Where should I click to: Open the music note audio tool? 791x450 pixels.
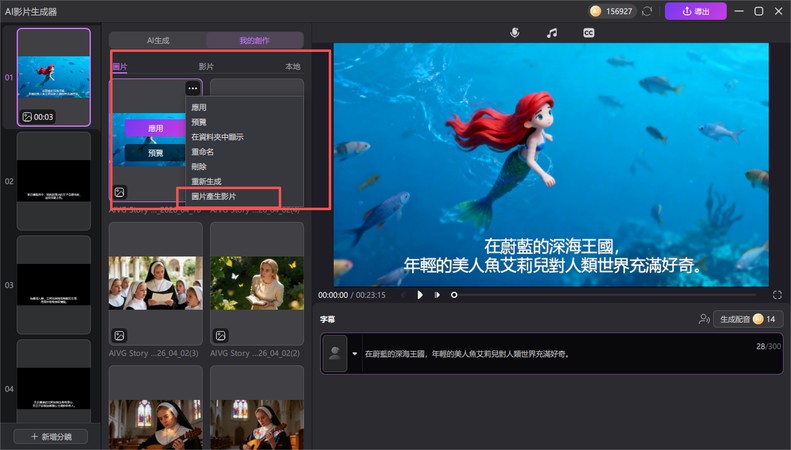[552, 33]
